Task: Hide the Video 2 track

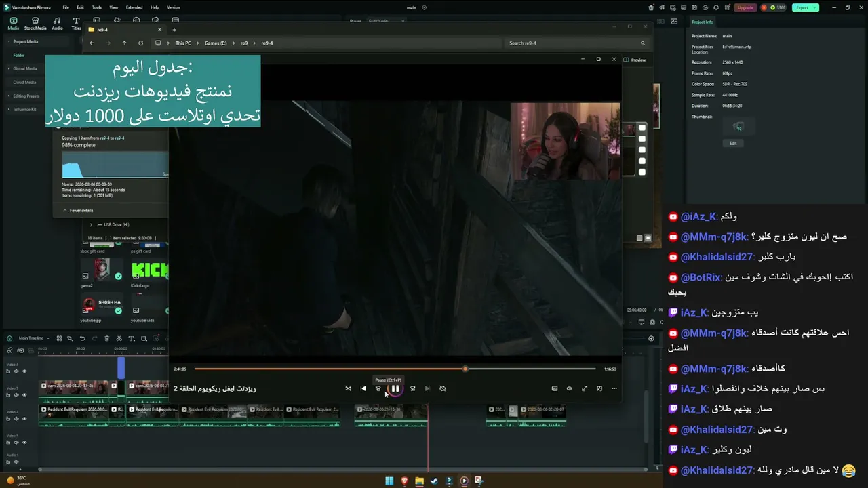Action: pos(25,419)
